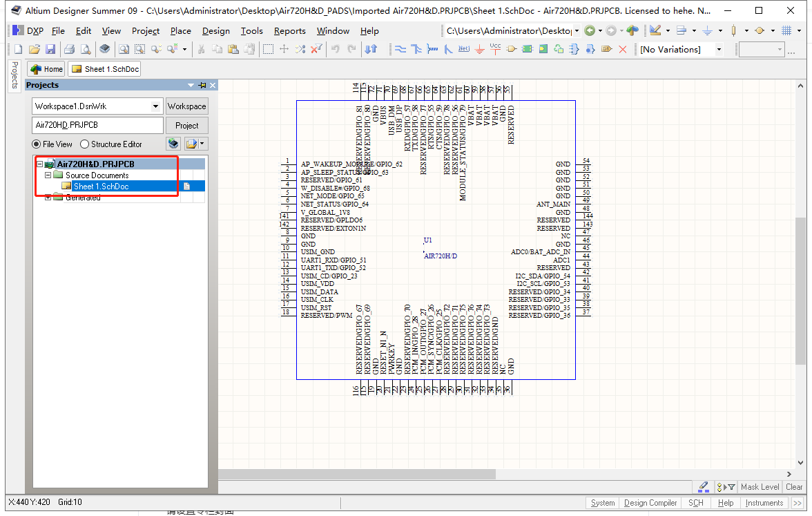Viewport: 812px width, 516px height.
Task: Click the Place Part icon
Action: coord(511,49)
